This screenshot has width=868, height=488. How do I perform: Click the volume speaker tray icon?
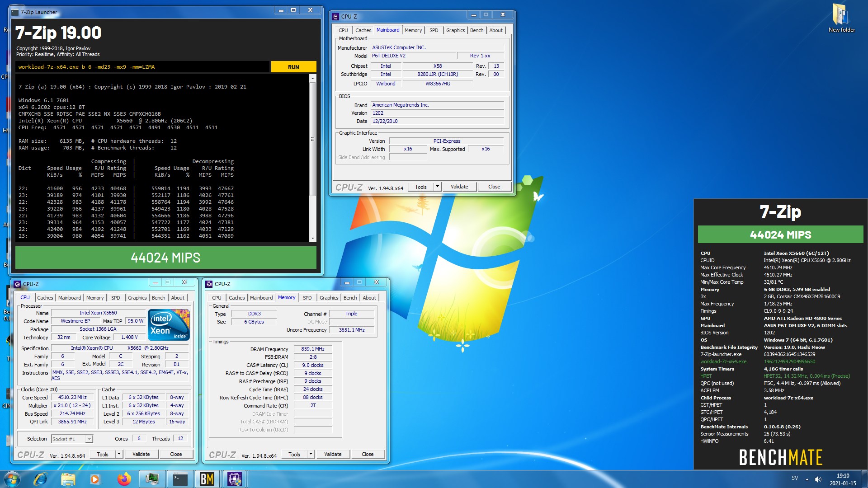tap(818, 479)
